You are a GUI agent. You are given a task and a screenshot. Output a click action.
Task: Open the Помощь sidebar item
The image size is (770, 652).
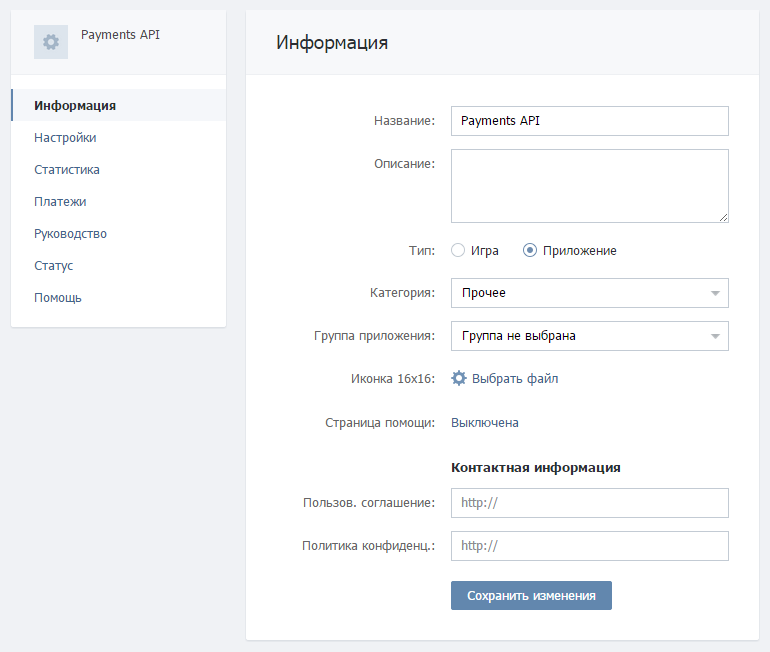[58, 297]
